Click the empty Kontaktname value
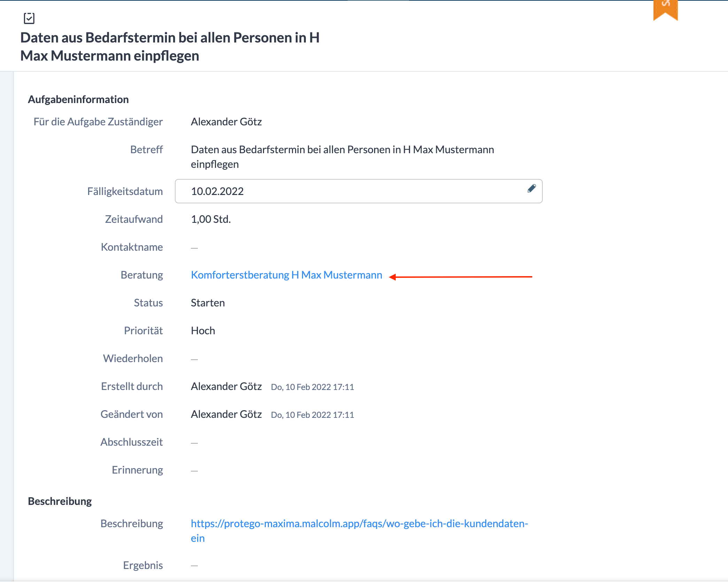Image resolution: width=728 pixels, height=585 pixels. 194,248
